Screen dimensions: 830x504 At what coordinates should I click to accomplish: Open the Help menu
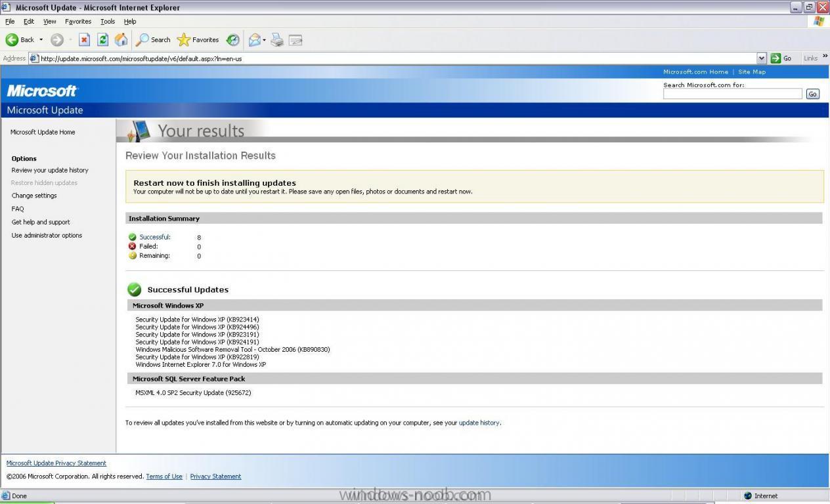pyautogui.click(x=130, y=22)
